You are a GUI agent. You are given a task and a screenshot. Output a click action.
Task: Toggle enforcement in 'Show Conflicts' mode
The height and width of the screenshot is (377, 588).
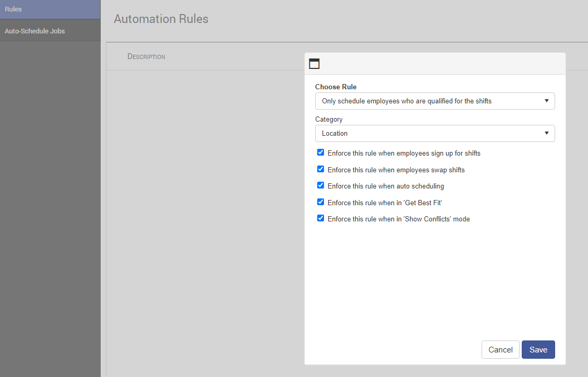320,218
